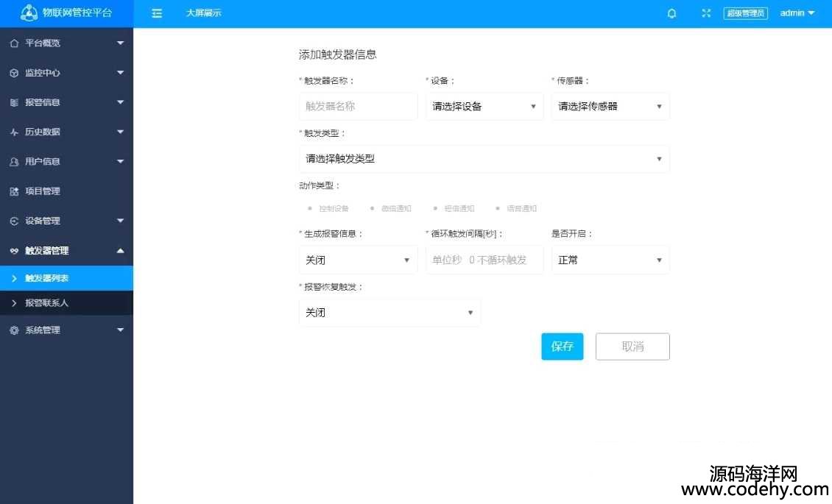Select 触发器列表 in the sidebar
832x504 pixels.
(66, 278)
